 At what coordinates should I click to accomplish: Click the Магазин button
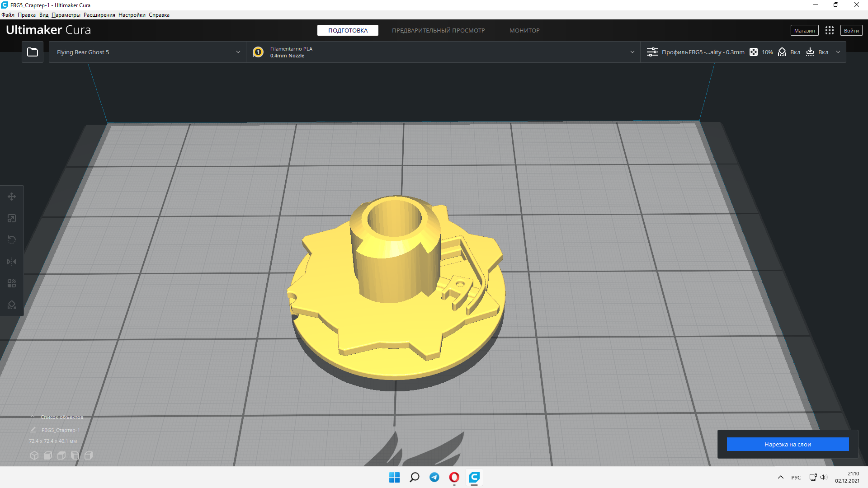pos(804,30)
